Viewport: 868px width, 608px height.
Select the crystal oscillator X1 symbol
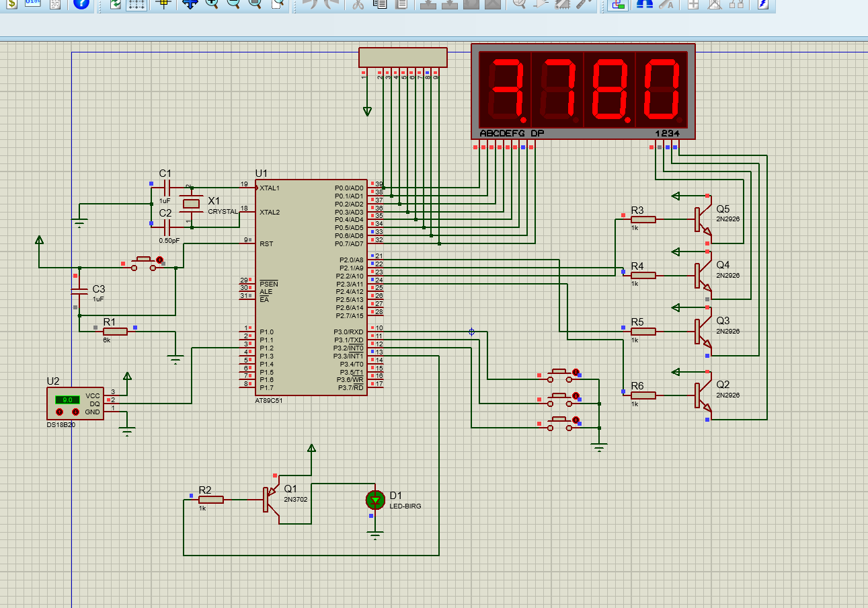coord(192,203)
